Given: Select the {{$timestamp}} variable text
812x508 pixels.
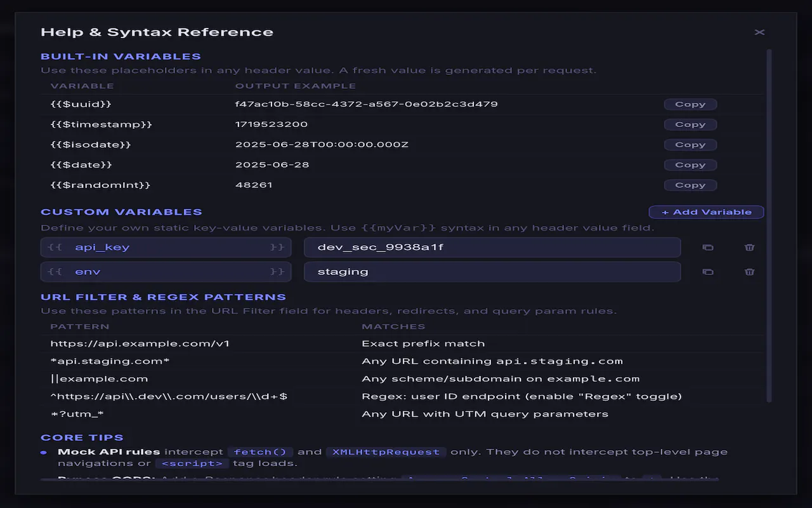Looking at the screenshot, I should (101, 124).
